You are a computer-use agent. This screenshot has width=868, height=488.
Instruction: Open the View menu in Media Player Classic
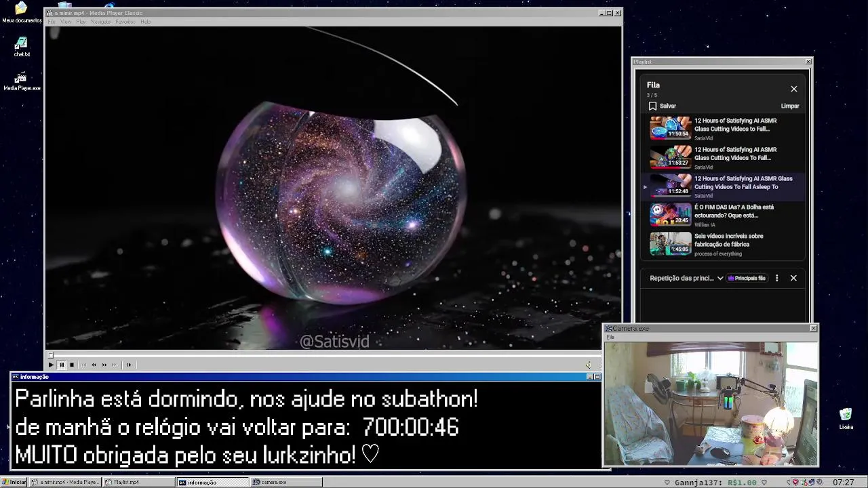click(66, 22)
